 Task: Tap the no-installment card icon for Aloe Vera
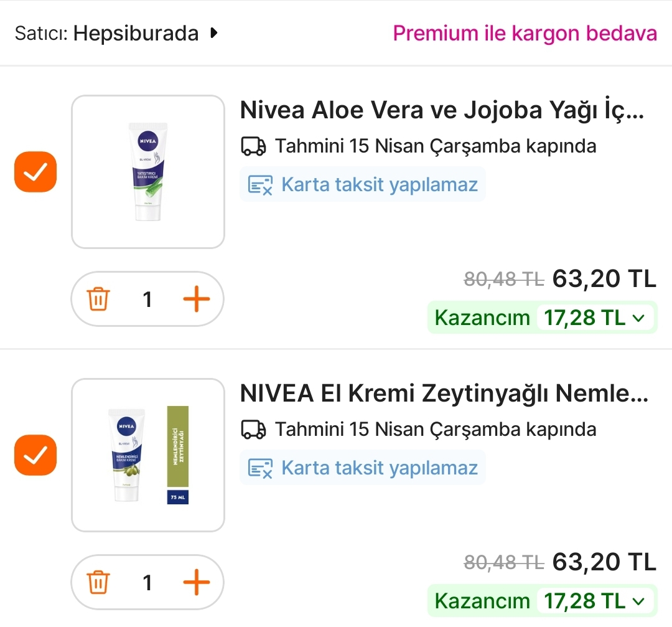260,185
